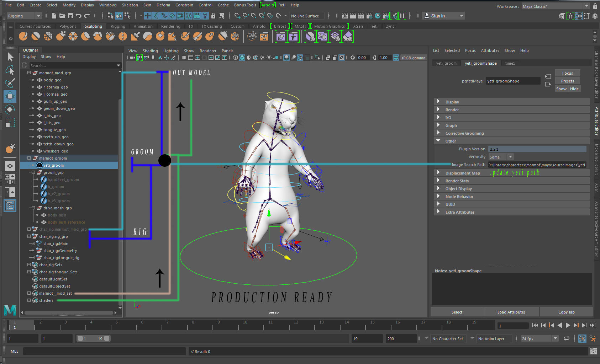This screenshot has height=364, width=600.
Task: Click the Copy Tab button
Action: [x=566, y=312]
